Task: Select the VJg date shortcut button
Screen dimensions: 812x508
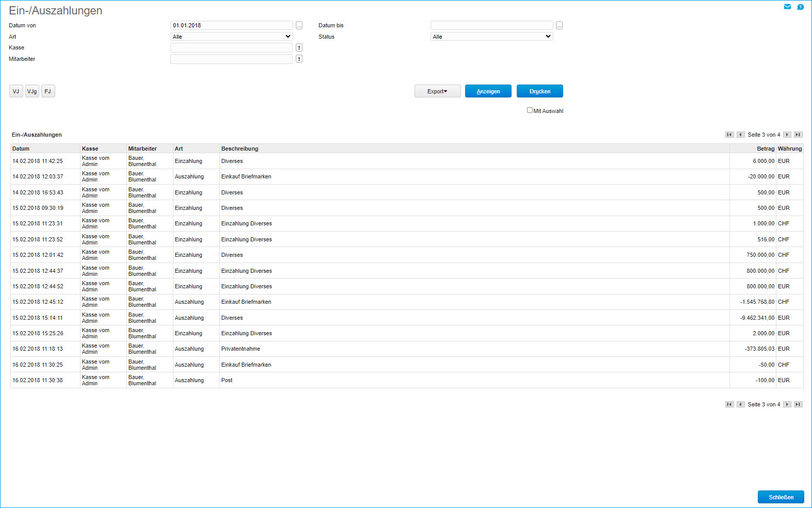Action: click(x=32, y=91)
